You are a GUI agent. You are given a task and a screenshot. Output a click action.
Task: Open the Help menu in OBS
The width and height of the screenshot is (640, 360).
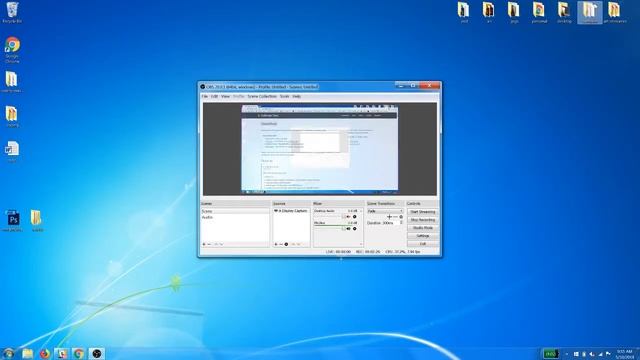point(297,97)
